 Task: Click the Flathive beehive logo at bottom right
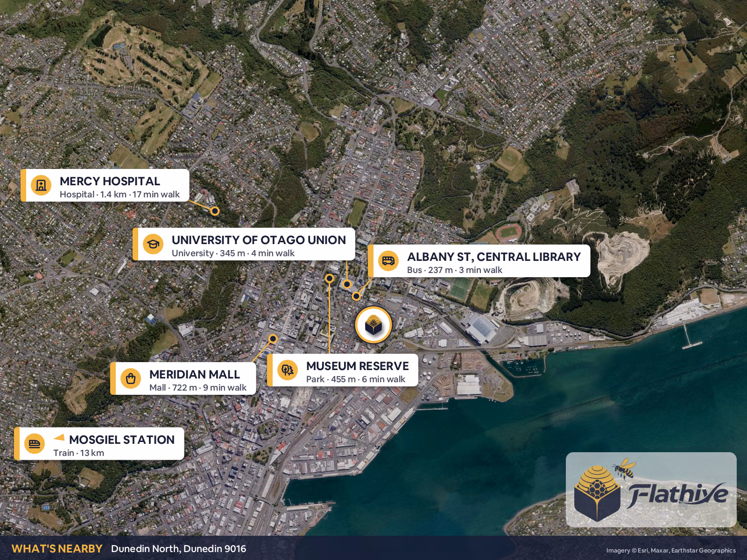pos(597,493)
